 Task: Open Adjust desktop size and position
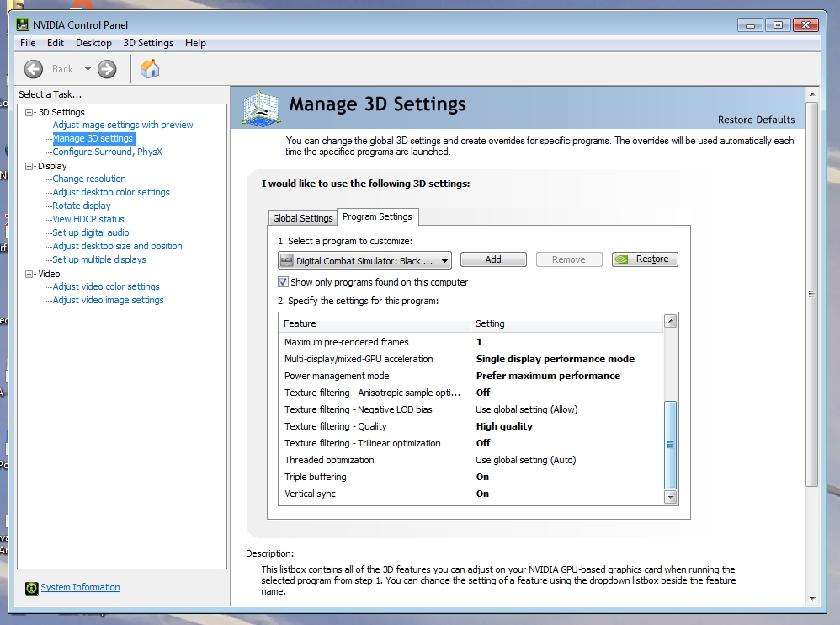coord(117,246)
